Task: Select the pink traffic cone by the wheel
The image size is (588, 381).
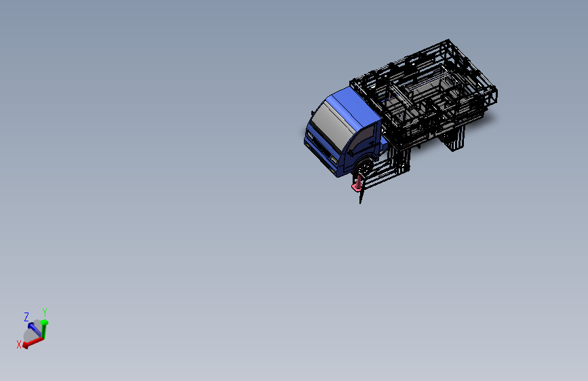Action: (x=357, y=184)
